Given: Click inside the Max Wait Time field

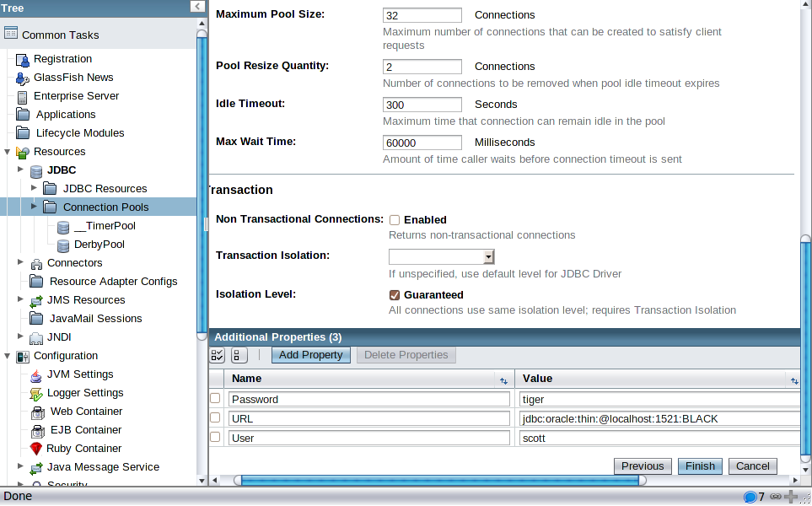Looking at the screenshot, I should [422, 143].
